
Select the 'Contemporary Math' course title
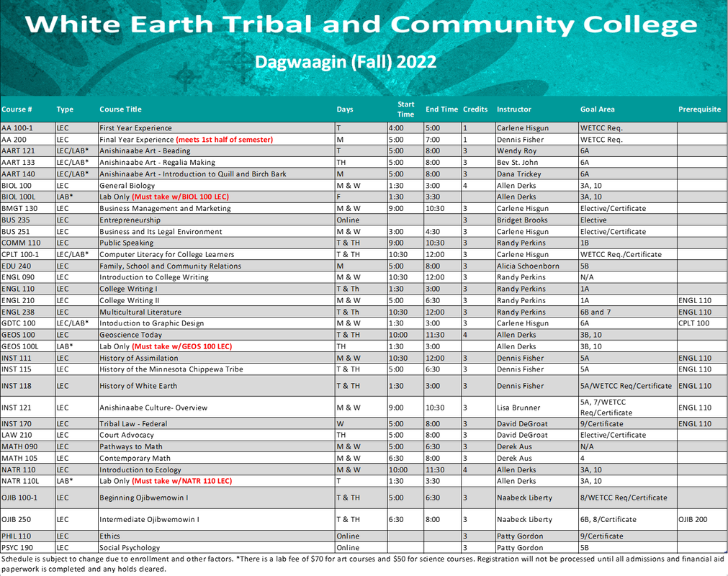(x=135, y=458)
